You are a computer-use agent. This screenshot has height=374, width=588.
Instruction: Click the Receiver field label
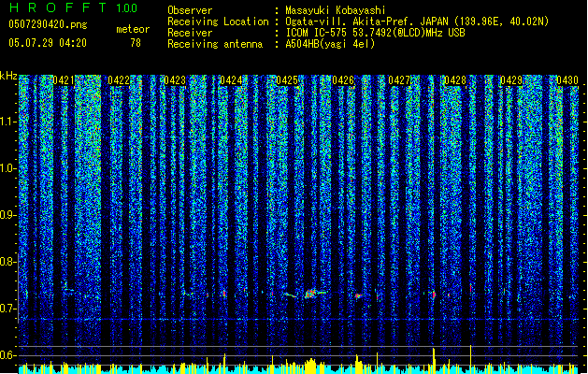(x=190, y=33)
